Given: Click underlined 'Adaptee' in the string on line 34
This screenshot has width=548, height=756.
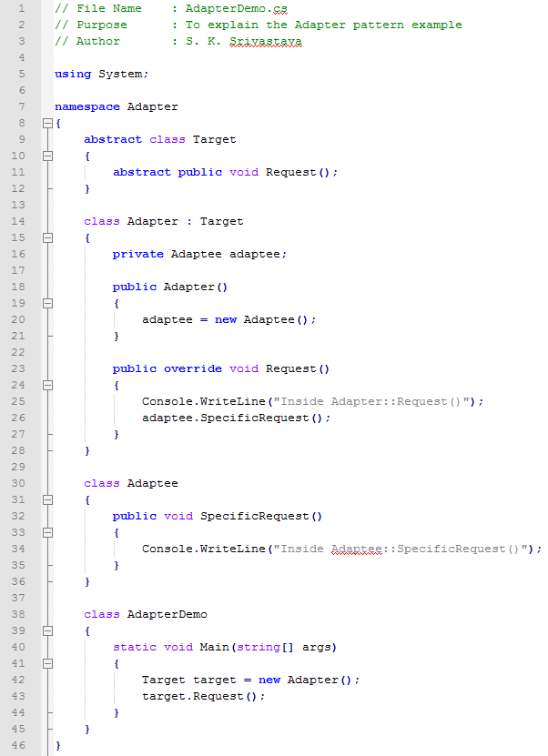Looking at the screenshot, I should point(357,549).
